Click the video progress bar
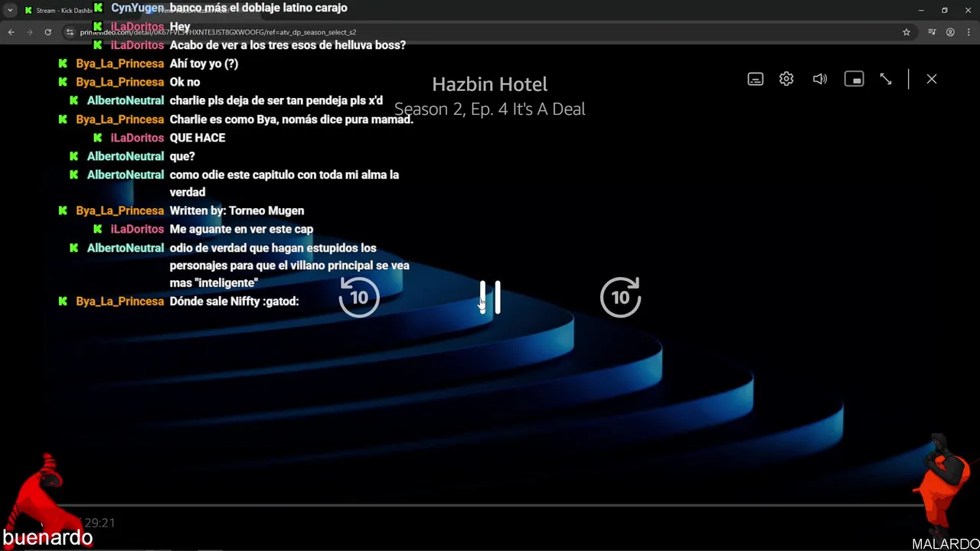Image resolution: width=980 pixels, height=551 pixels. tap(490, 505)
